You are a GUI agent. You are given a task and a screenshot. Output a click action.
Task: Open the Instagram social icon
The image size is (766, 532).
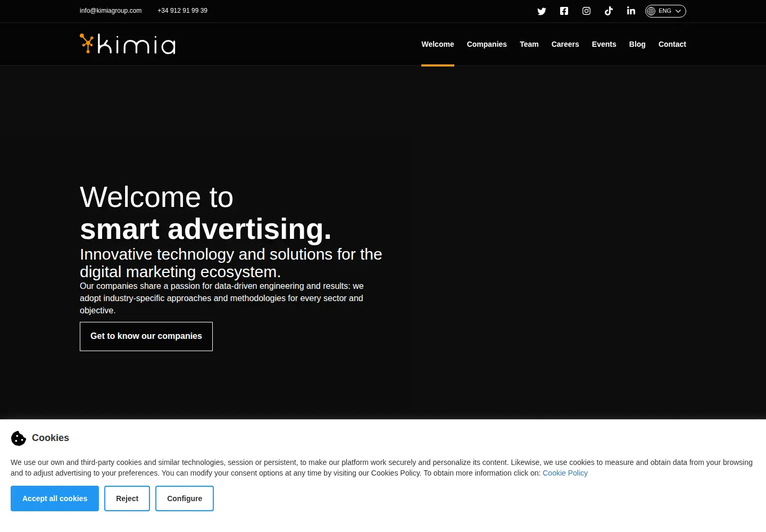click(586, 11)
